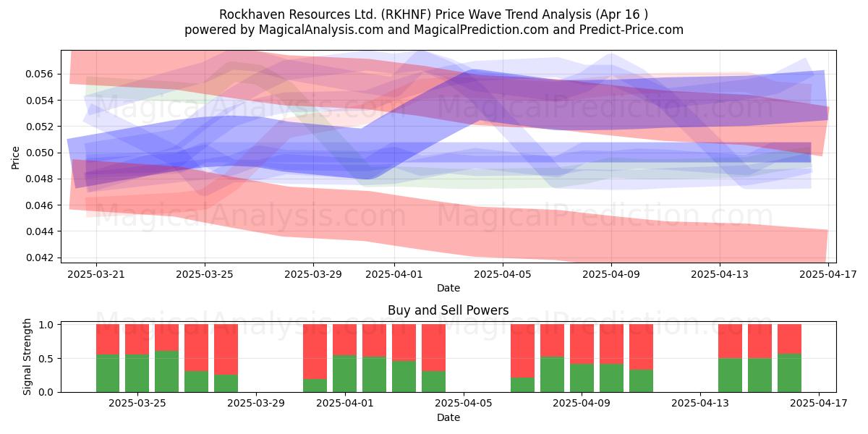
Task: Click the 2025-04-05 date under price chart
Action: (503, 274)
